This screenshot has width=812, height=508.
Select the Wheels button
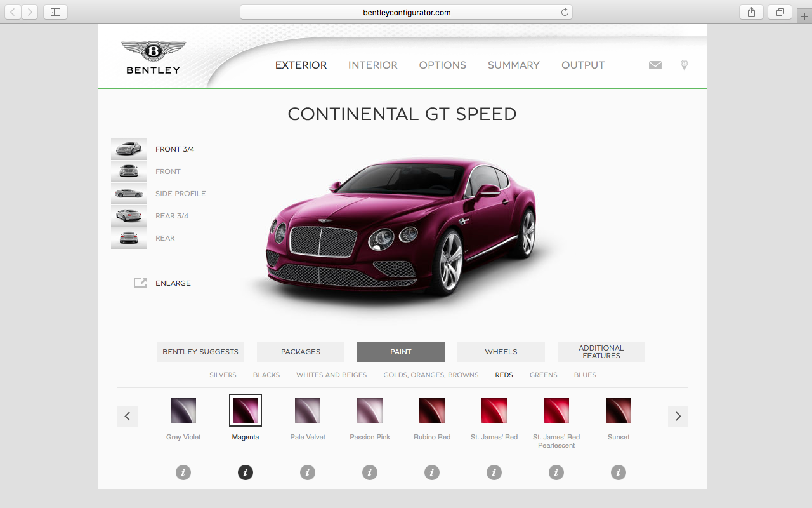[501, 352]
